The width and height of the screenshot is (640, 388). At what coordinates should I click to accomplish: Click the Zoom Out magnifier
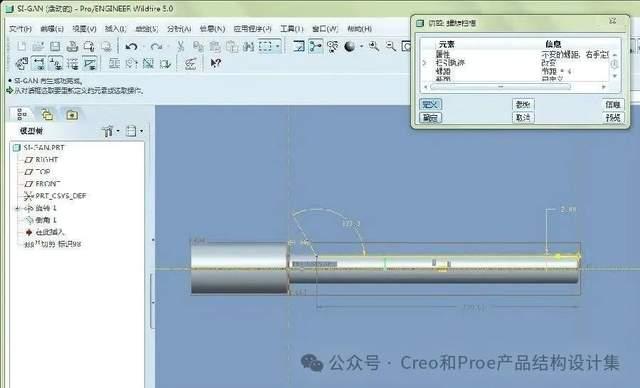tap(391, 46)
